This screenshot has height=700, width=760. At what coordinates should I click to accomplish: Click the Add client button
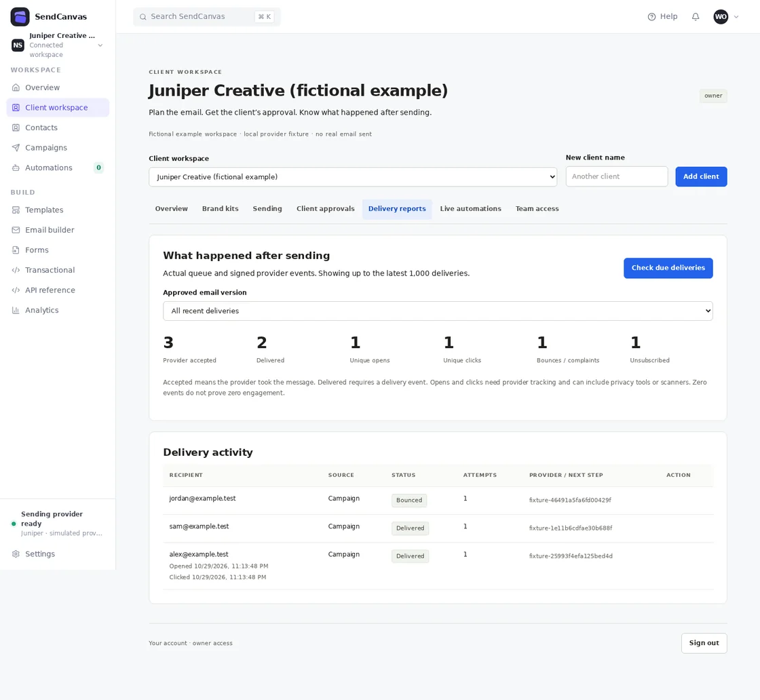[x=701, y=176]
